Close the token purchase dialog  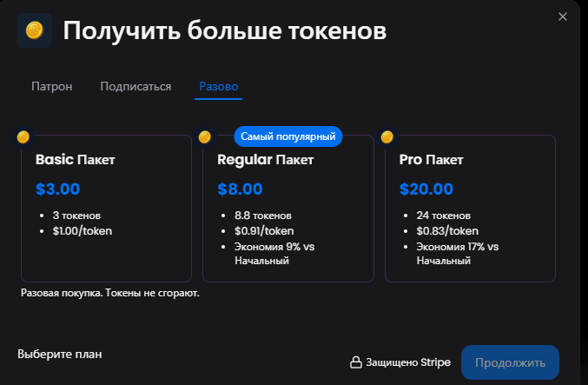[x=563, y=17]
